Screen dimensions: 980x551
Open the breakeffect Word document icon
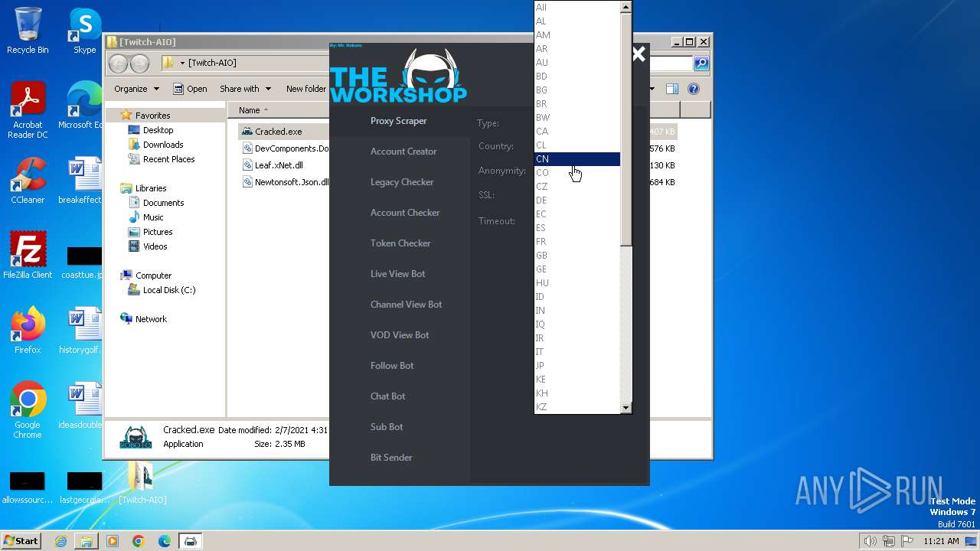click(80, 181)
